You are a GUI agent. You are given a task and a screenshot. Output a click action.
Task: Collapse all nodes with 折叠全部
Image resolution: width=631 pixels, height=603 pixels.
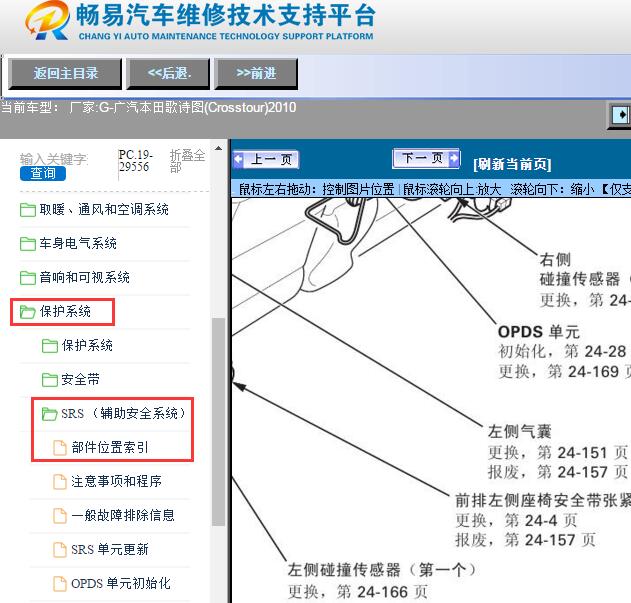[x=187, y=160]
